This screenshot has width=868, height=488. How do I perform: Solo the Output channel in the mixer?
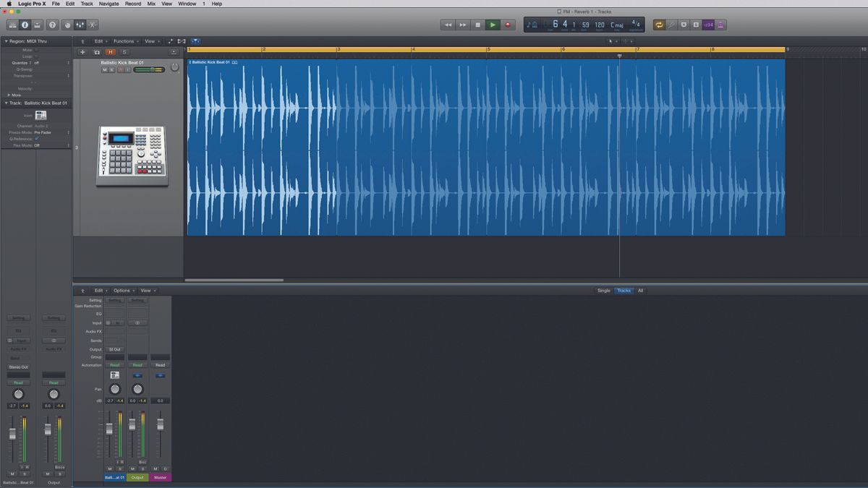(142, 468)
